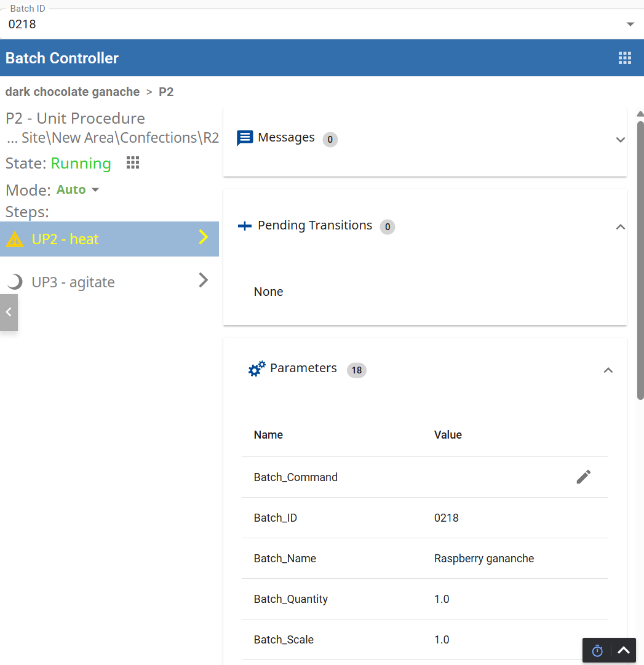Collapse the left side panel arrow

[x=9, y=313]
